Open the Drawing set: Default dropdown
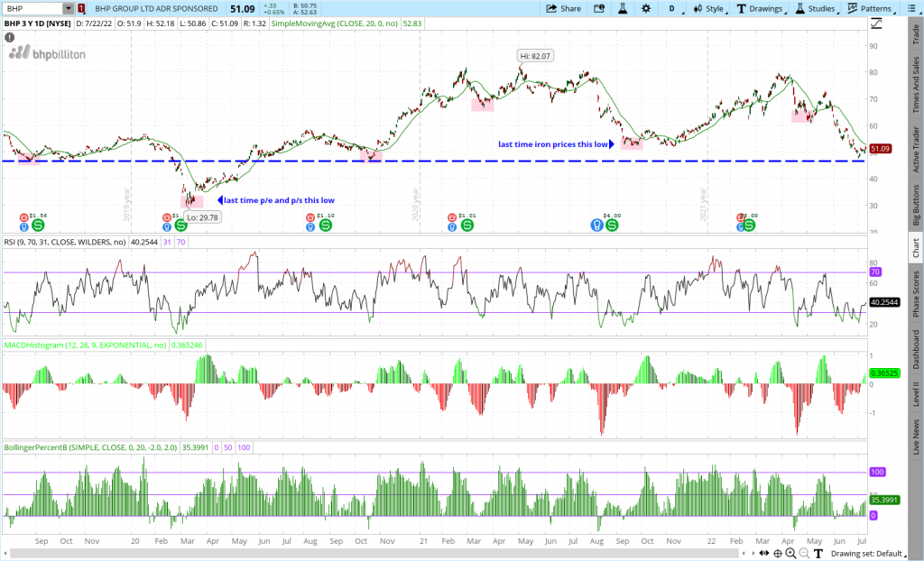924x561 pixels. pos(869,554)
